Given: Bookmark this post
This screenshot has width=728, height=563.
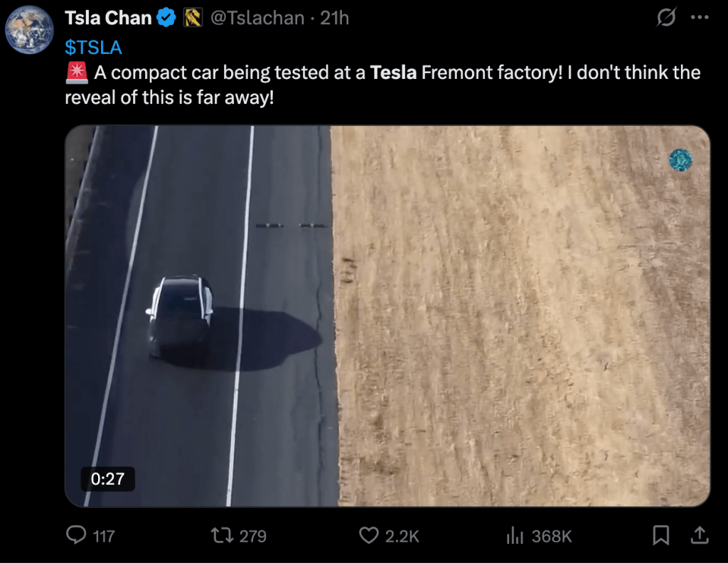Looking at the screenshot, I should coord(661,535).
